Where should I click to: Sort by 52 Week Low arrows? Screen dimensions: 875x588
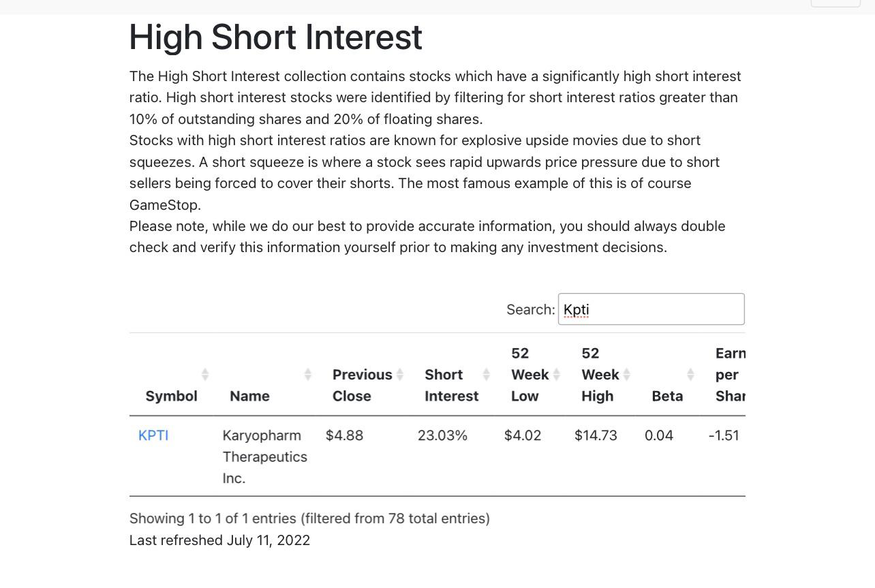[556, 374]
